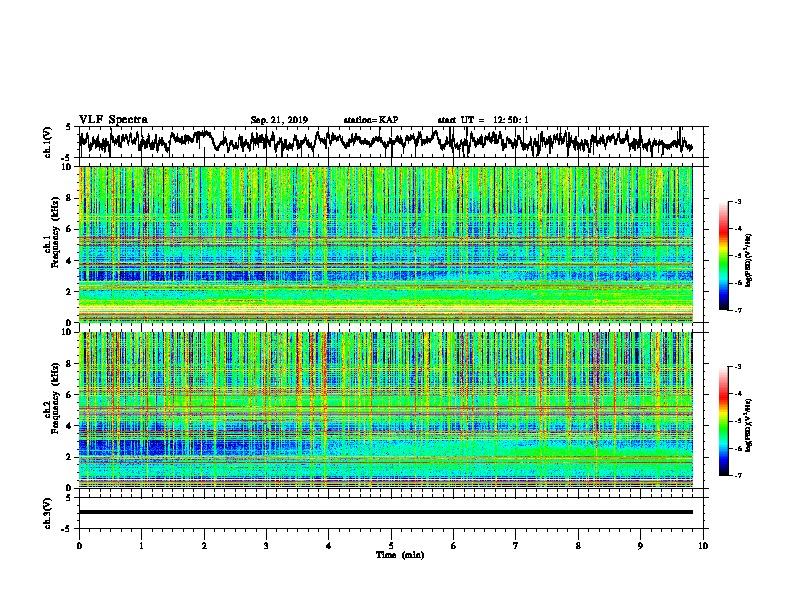Screen dimensions: 792x612
Task: Click the "-3" label on ch.1 color bar
Action: pos(738,202)
